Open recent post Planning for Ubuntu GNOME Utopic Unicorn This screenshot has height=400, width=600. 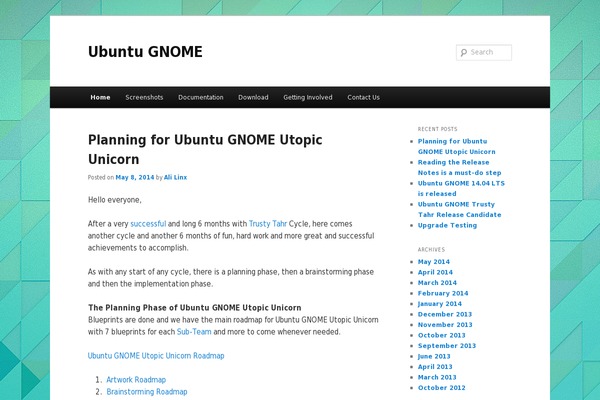(x=457, y=146)
